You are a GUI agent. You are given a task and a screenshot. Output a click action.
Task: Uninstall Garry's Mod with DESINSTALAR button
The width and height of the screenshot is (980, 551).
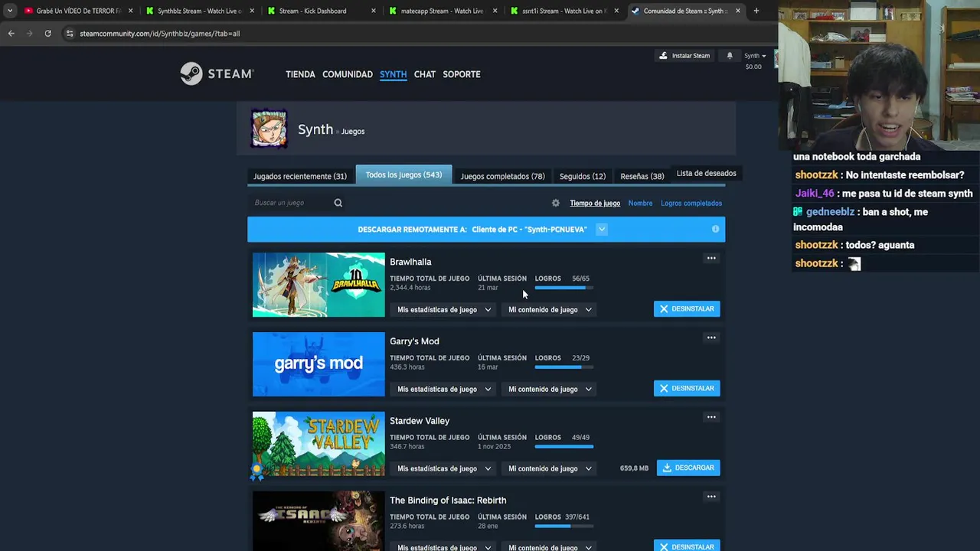[687, 389]
